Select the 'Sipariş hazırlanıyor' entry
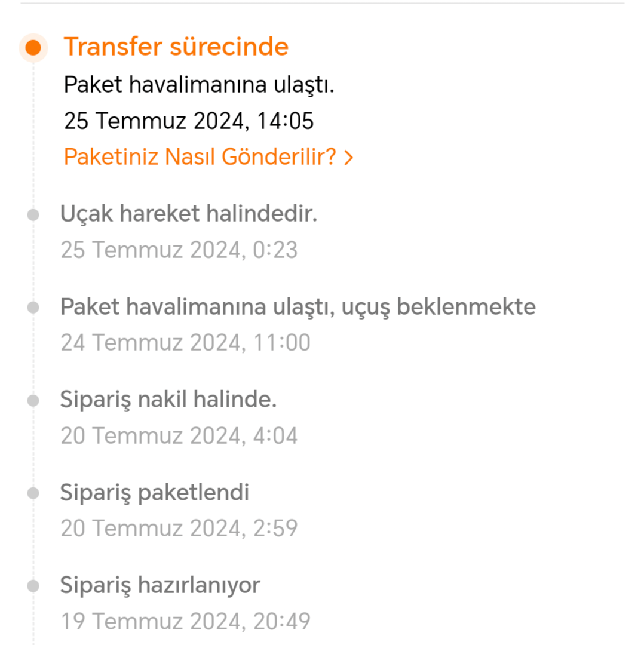The width and height of the screenshot is (644, 645). (x=161, y=585)
